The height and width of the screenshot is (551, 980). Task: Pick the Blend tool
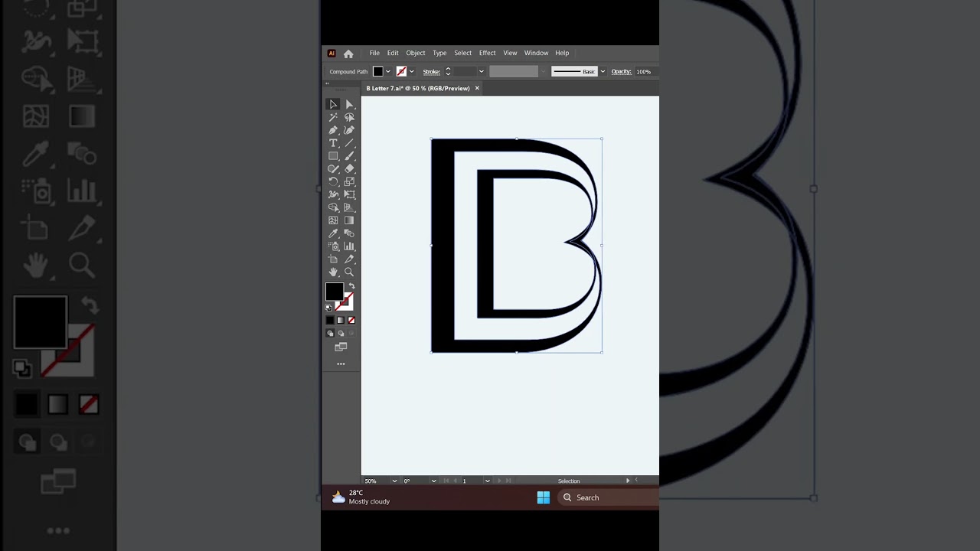click(x=349, y=233)
